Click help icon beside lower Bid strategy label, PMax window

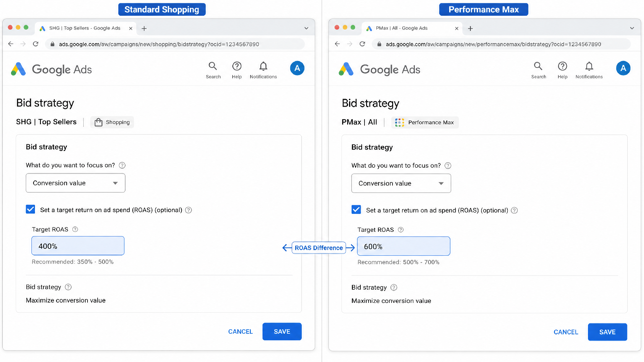394,287
